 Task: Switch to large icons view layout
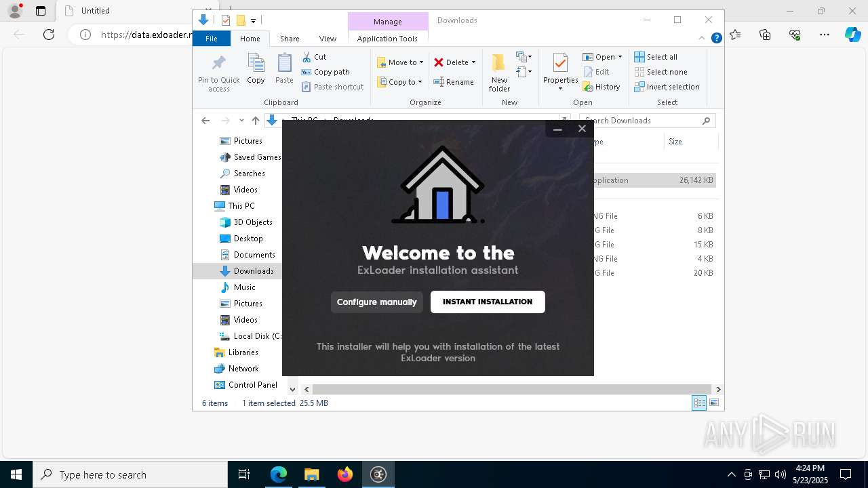tap(713, 403)
